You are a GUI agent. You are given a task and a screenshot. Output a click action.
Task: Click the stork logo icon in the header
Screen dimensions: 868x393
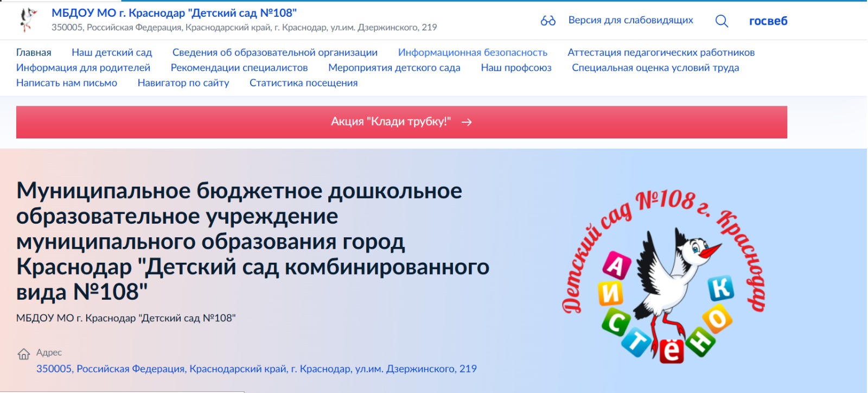[28, 20]
